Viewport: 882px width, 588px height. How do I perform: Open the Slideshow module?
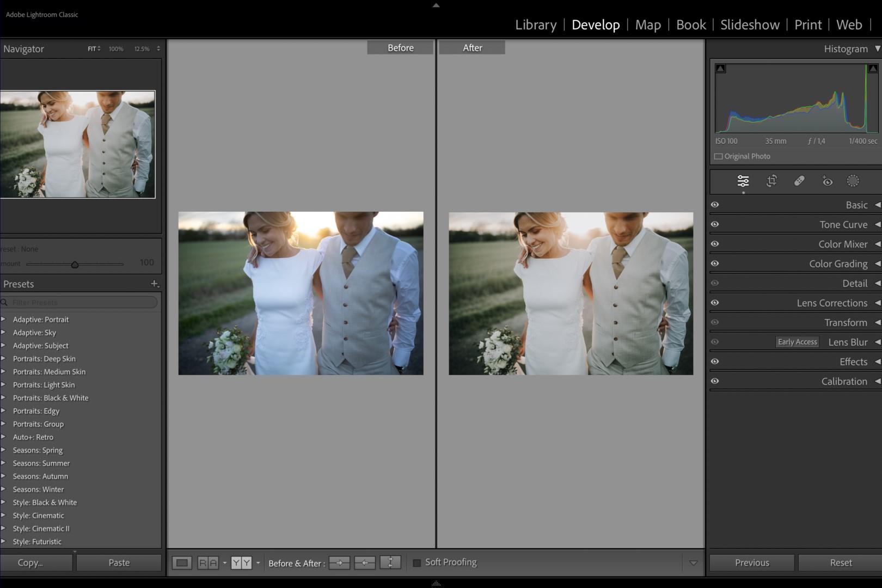750,24
